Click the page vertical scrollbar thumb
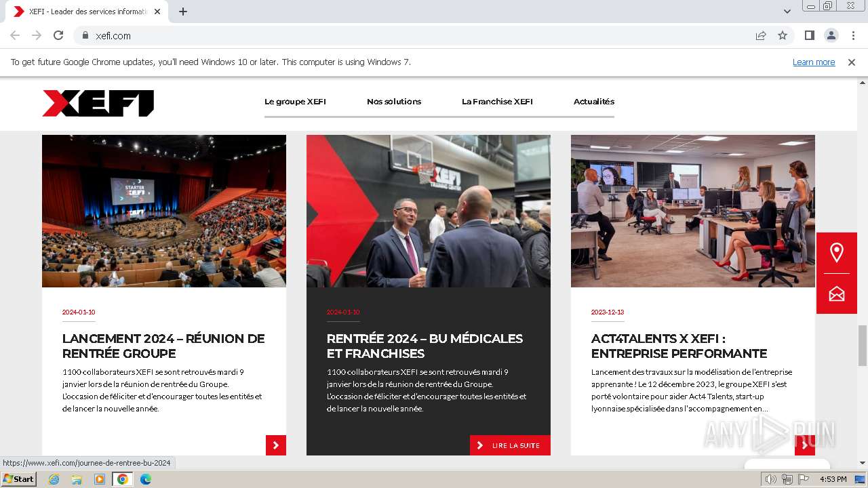Screen dimensions: 868x488 (862, 346)
